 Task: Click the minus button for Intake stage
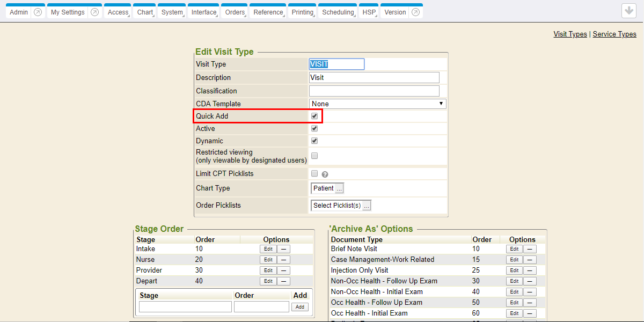tap(283, 249)
